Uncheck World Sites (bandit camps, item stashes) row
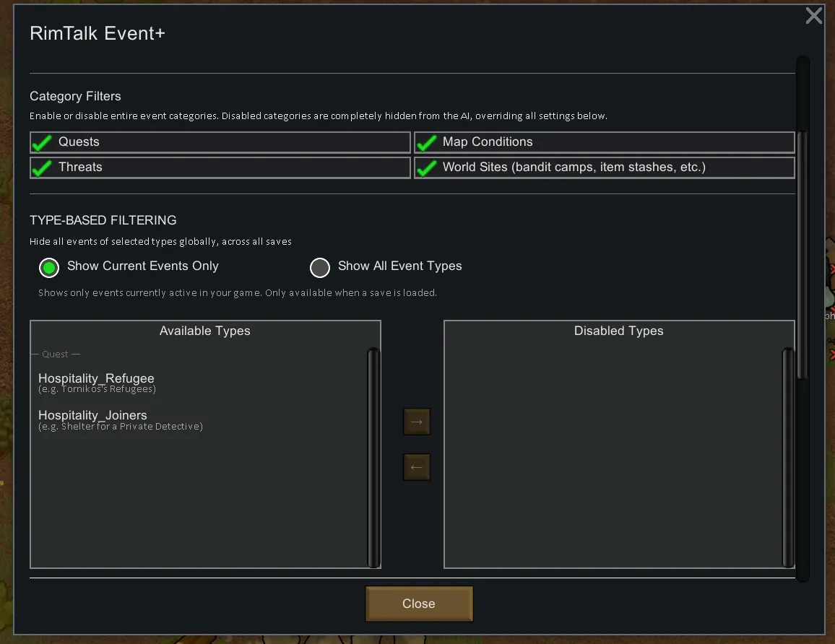Screen dimensions: 835x644 pyautogui.click(x=604, y=167)
